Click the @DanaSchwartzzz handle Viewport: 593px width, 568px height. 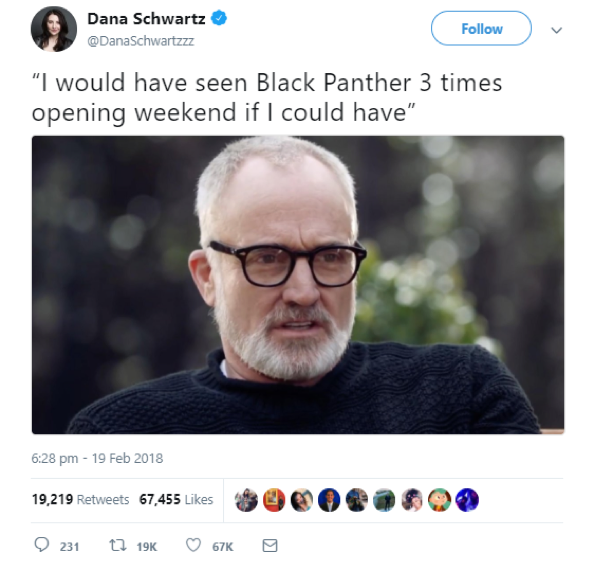[141, 40]
